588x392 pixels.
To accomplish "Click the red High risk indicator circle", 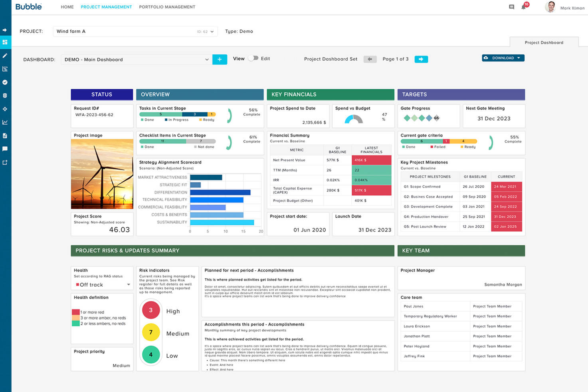I will [151, 310].
